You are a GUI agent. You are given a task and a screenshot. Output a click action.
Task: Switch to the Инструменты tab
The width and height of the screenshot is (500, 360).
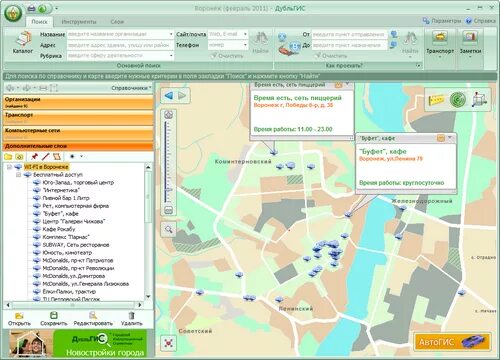pyautogui.click(x=79, y=22)
